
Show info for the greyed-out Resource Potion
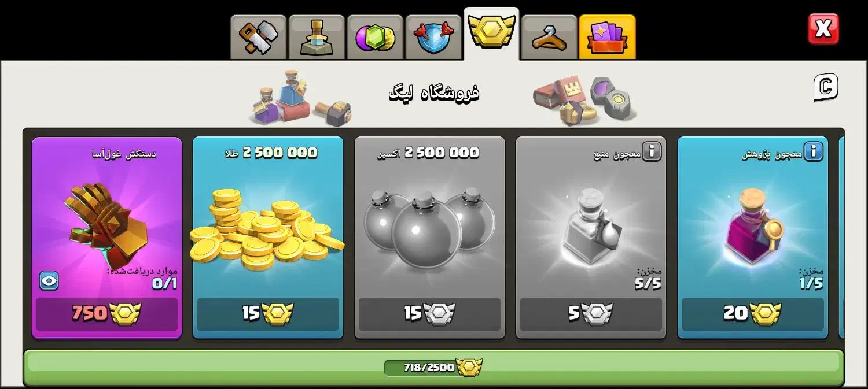652,152
